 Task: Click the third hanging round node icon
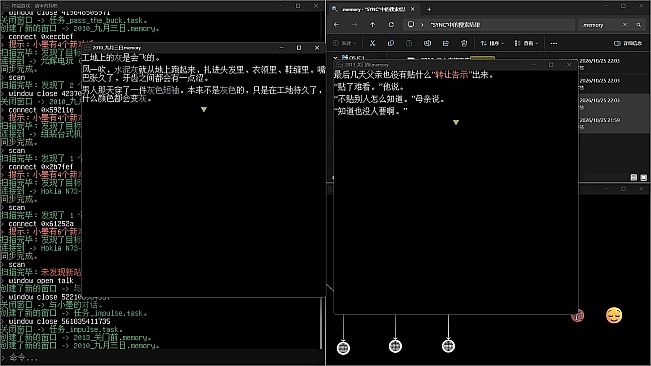click(x=448, y=346)
